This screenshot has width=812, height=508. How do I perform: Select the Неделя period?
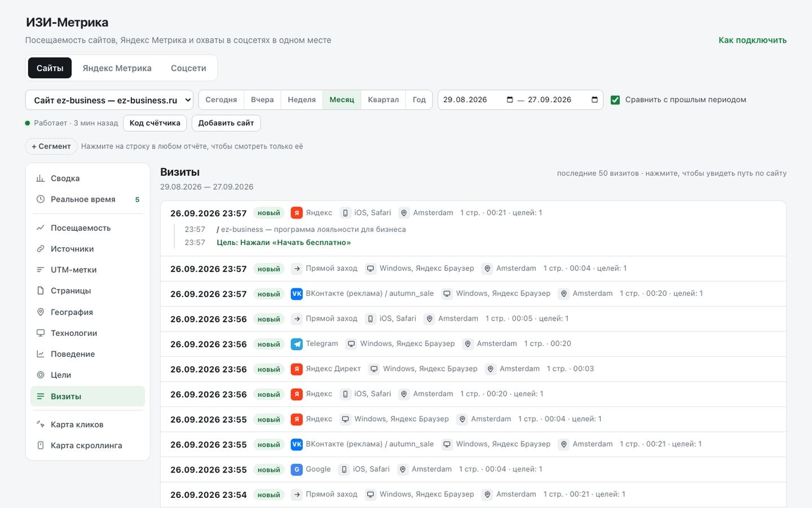tap(302, 100)
